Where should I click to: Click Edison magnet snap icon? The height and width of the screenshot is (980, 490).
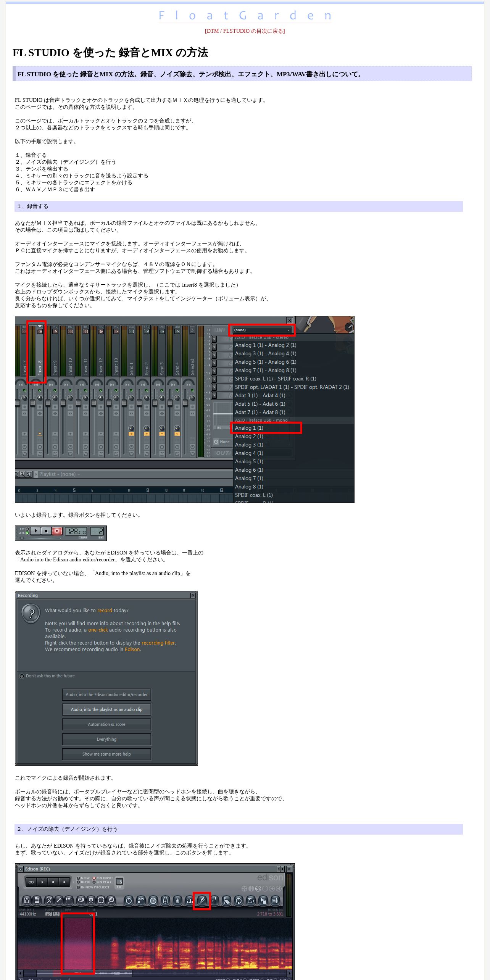point(91,900)
